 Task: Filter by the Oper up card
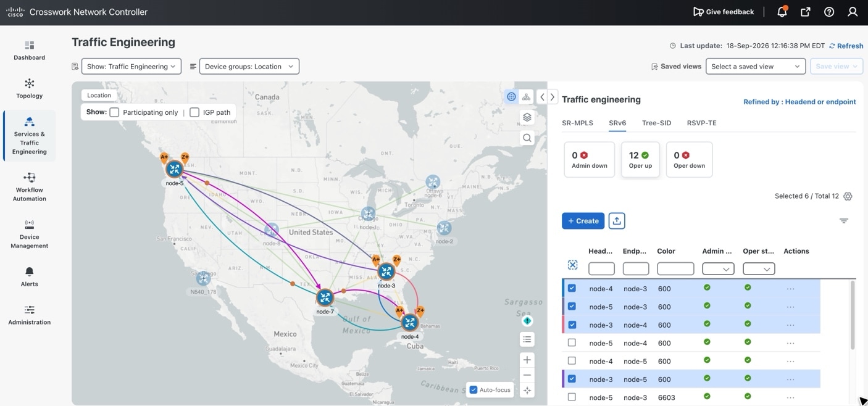coord(640,159)
